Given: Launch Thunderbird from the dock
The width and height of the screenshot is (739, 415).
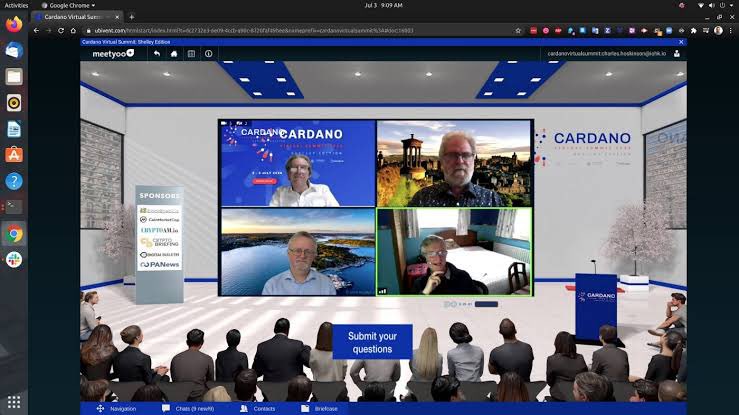Looking at the screenshot, I should pos(14,50).
